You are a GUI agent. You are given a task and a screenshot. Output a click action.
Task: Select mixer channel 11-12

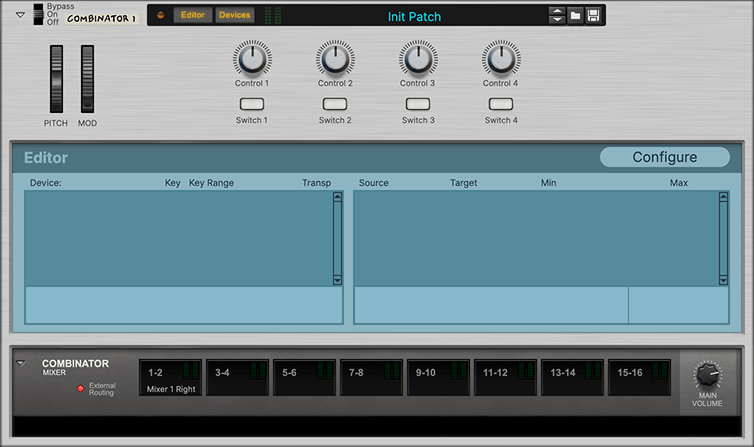pos(505,378)
